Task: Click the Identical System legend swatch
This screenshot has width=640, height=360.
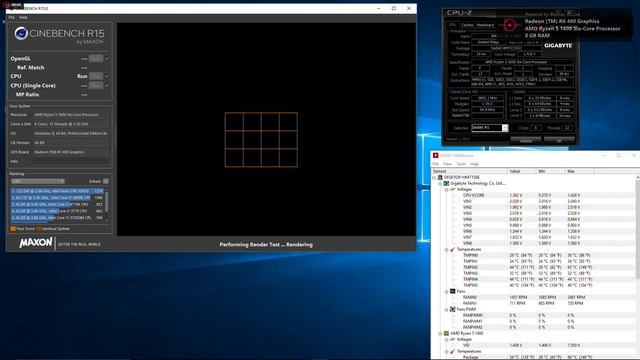Action: pos(38,229)
